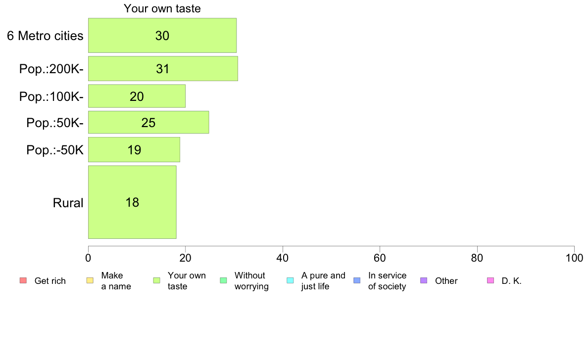Image resolution: width=588 pixels, height=364 pixels.
Task: Click the In service of society swatch
Action: [x=357, y=280]
